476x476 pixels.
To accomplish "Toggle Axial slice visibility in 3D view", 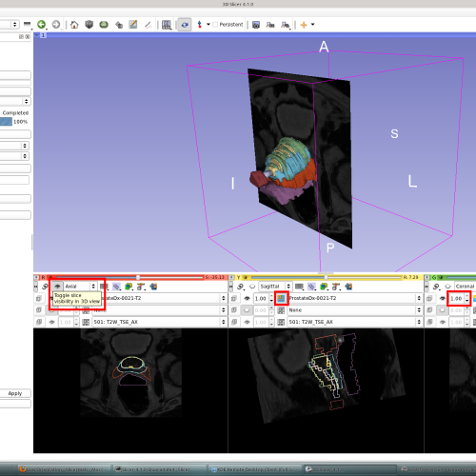I will coord(57,287).
